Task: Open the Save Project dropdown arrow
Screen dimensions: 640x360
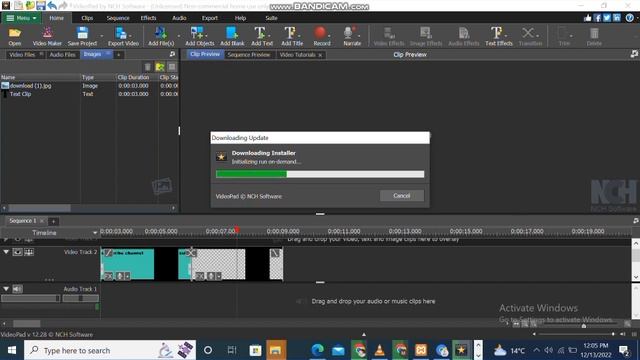Action: (x=102, y=36)
